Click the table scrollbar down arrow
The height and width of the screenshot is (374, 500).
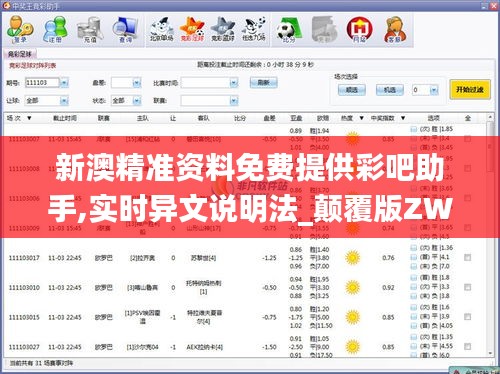coord(490,353)
